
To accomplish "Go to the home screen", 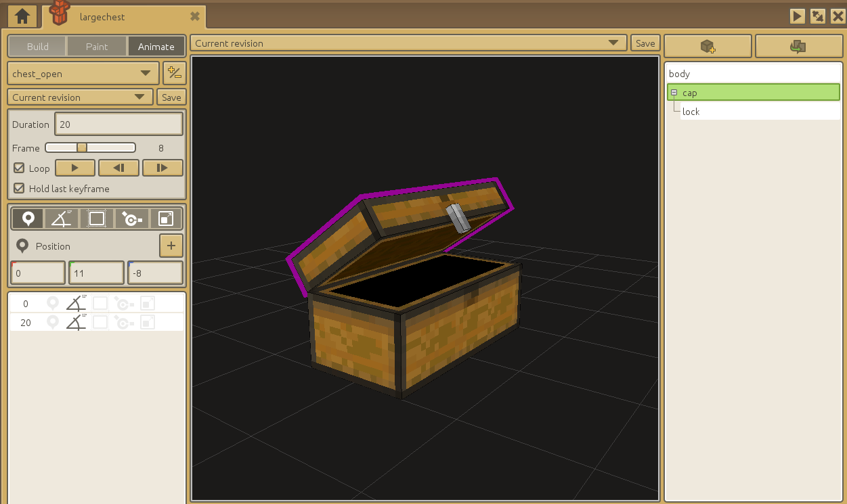I will [22, 16].
